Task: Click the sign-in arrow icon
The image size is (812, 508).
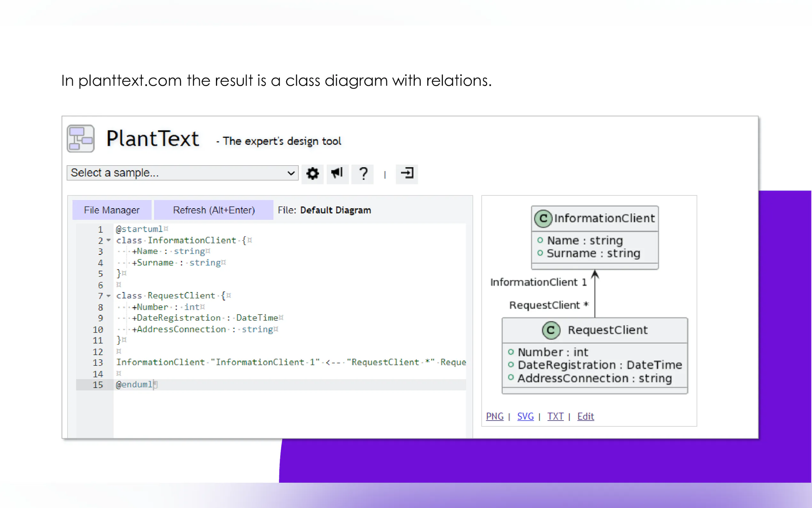Action: [x=407, y=173]
